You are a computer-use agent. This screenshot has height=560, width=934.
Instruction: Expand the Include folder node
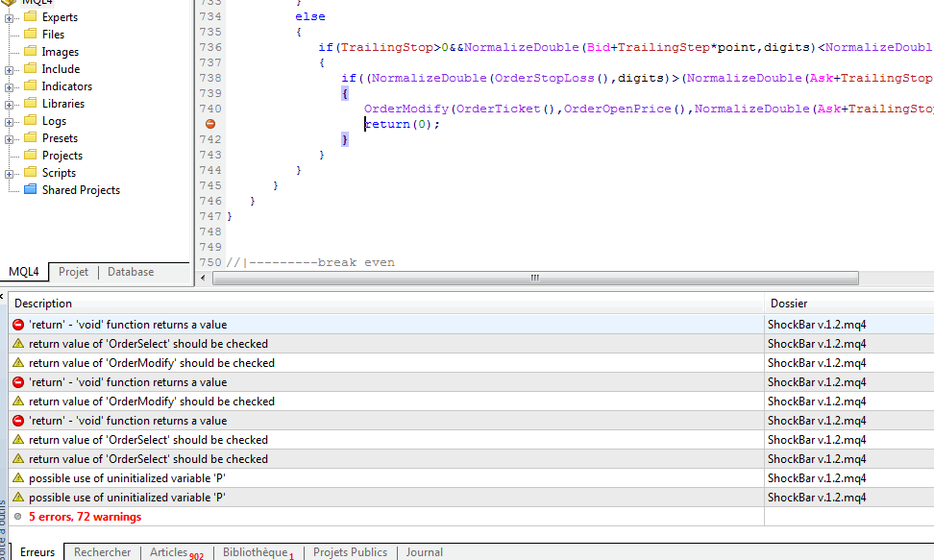tap(10, 69)
